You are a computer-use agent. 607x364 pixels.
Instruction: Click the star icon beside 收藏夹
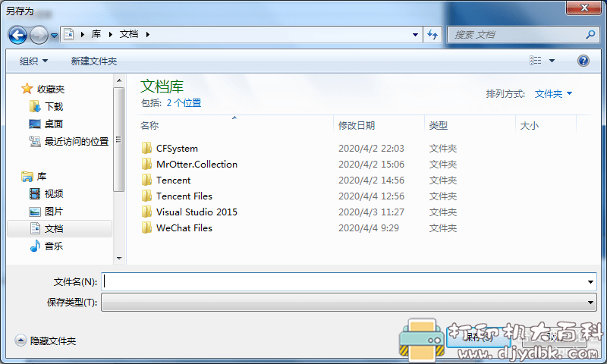(x=27, y=89)
